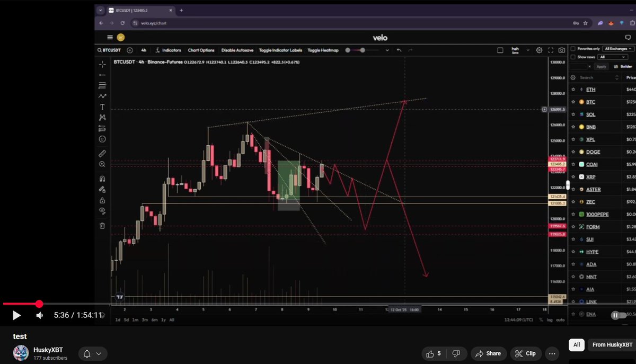Image resolution: width=636 pixels, height=364 pixels.
Task: Seek using the red video progress bar
Action: coord(21,304)
